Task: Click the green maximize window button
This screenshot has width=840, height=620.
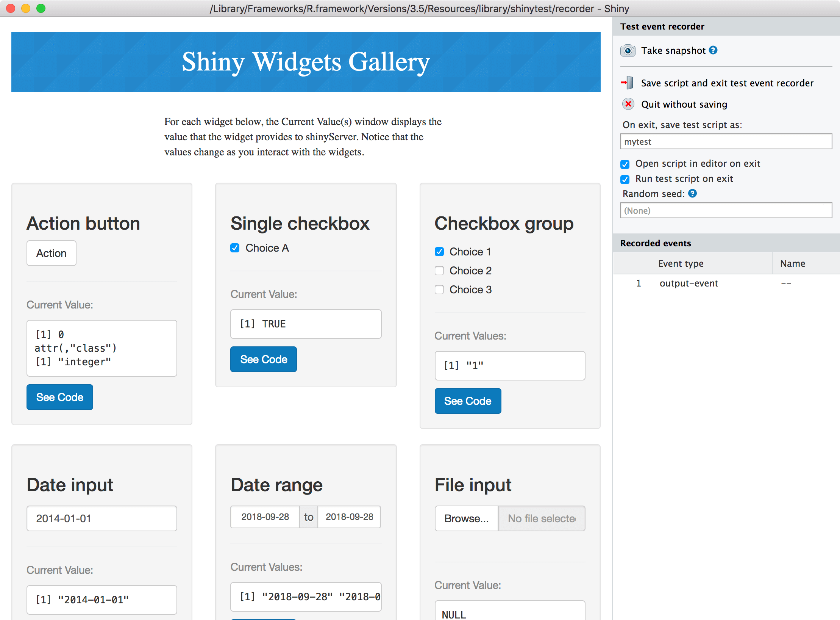Action: [x=41, y=8]
